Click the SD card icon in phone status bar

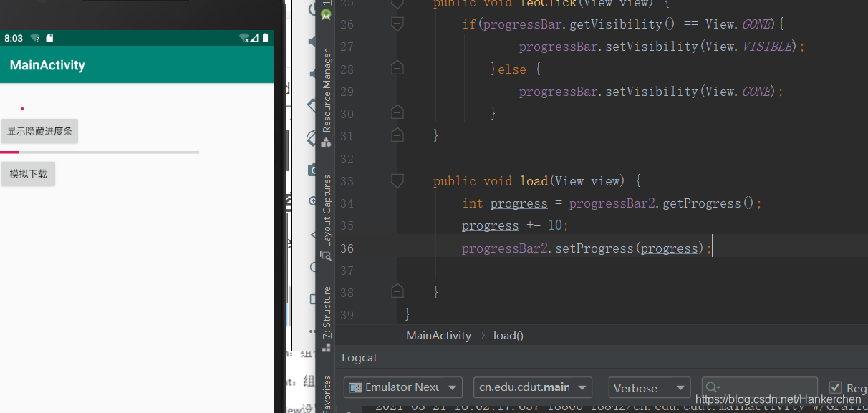49,38
